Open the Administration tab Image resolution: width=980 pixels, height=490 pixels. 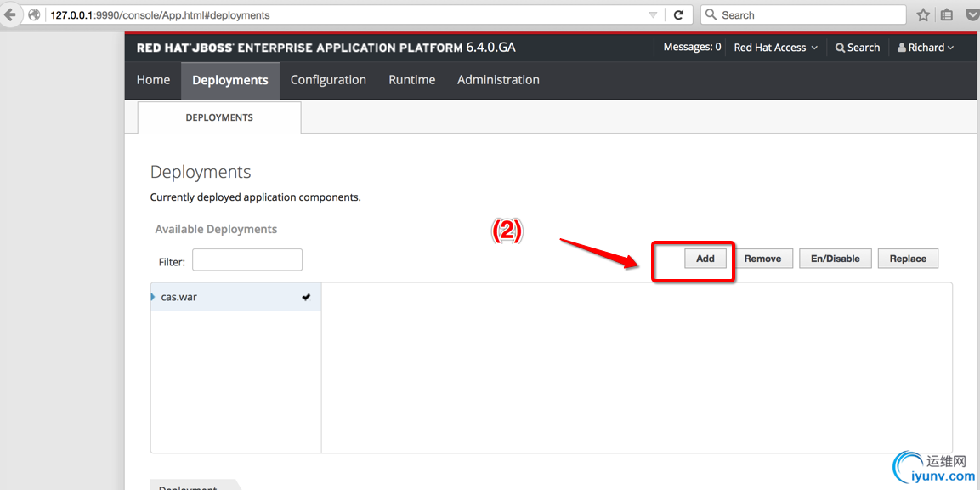[x=498, y=79]
